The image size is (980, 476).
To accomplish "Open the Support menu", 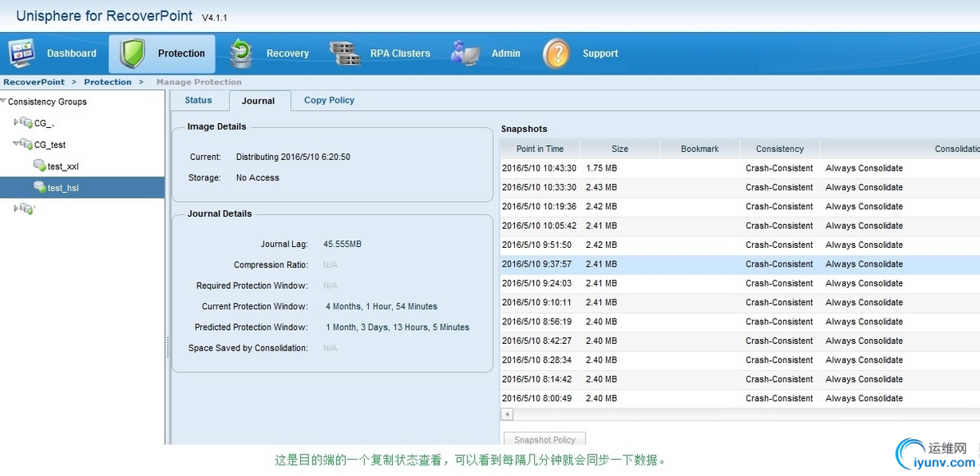I will 600,53.
